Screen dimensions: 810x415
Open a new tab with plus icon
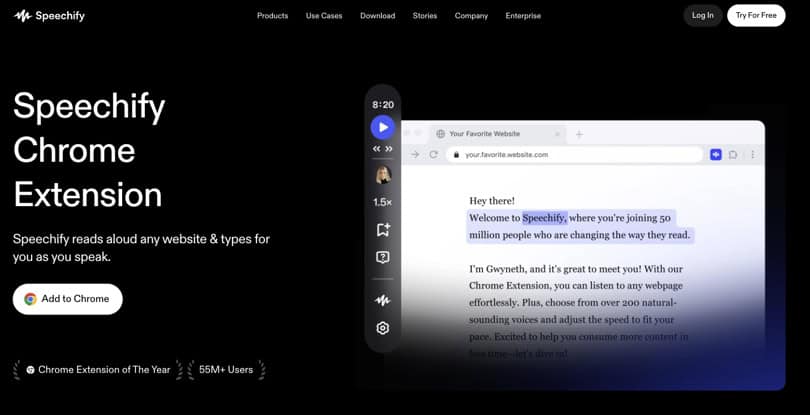(579, 134)
